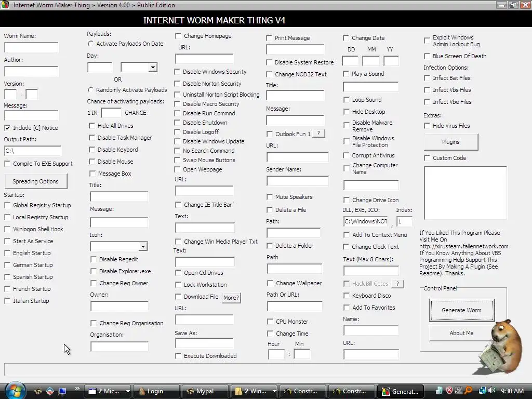The height and width of the screenshot is (399, 532).
Task: Toggle the Keyboard Disco checkbox
Action: click(347, 296)
